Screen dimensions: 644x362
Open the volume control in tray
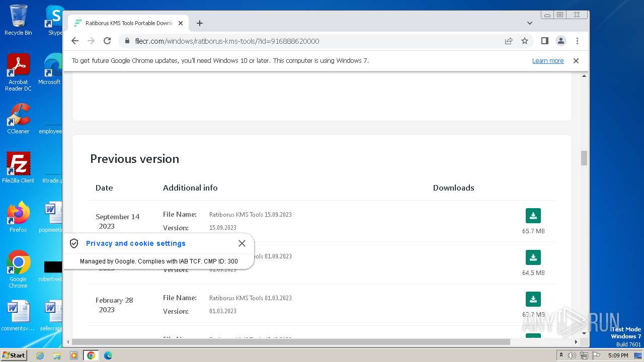(x=572, y=355)
